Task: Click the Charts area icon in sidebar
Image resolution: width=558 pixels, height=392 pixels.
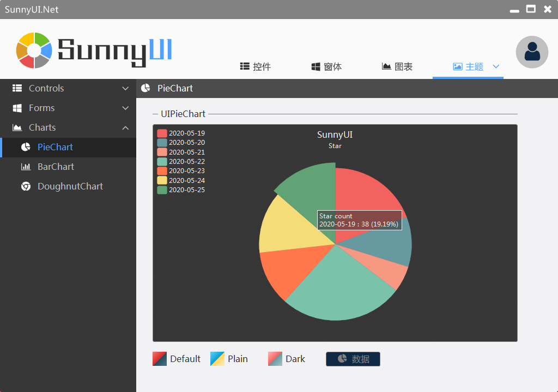Action: pos(17,127)
